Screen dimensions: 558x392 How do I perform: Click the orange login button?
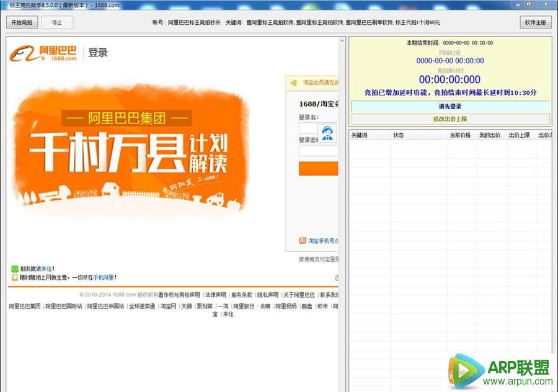[318, 169]
